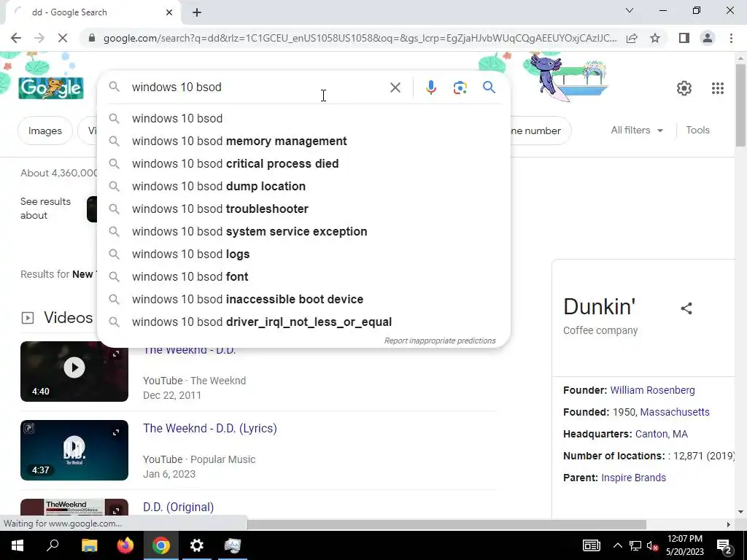
Task: Share the Dunkin' knowledge panel
Action: (x=686, y=308)
